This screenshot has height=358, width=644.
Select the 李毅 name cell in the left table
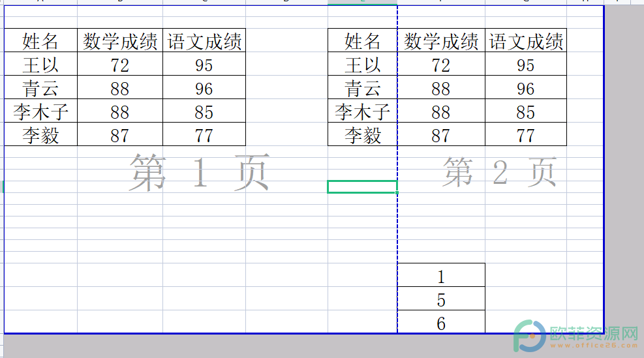point(40,134)
